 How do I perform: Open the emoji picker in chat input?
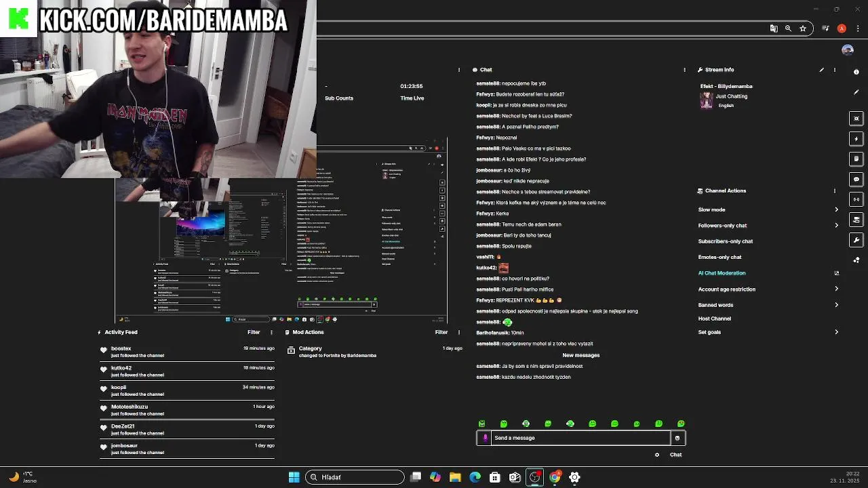677,438
